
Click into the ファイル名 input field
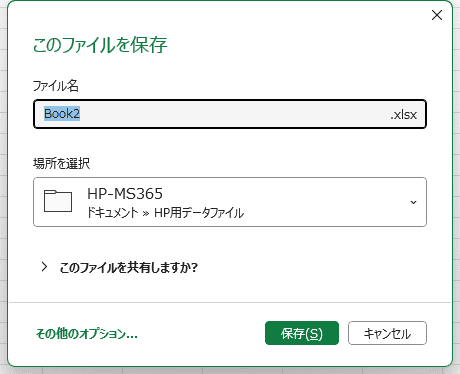coord(230,114)
